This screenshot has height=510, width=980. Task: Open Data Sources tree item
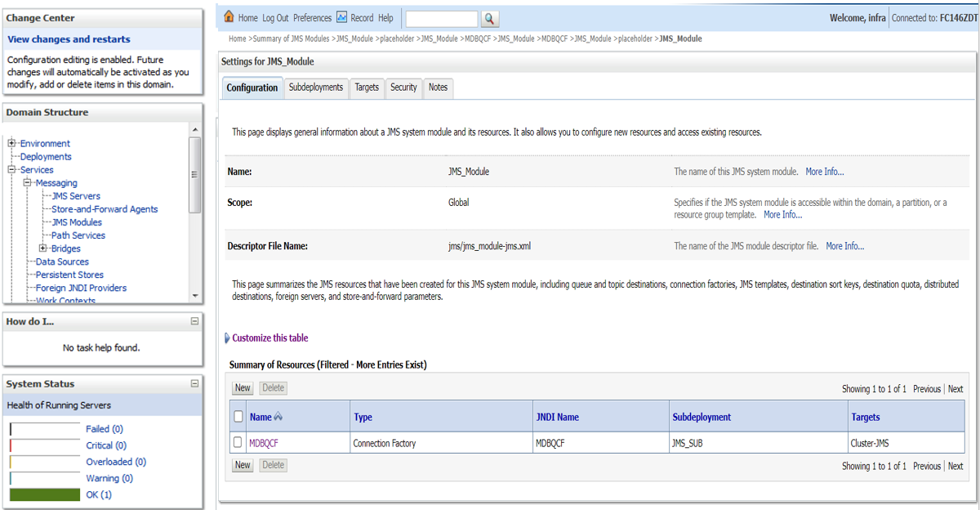(x=62, y=262)
